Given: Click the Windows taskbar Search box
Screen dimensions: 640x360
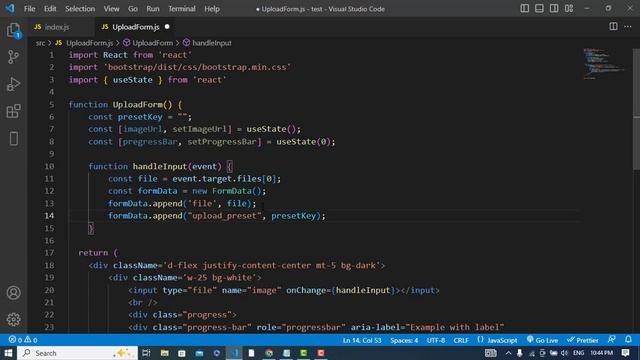Looking at the screenshot, I should click(77, 353).
